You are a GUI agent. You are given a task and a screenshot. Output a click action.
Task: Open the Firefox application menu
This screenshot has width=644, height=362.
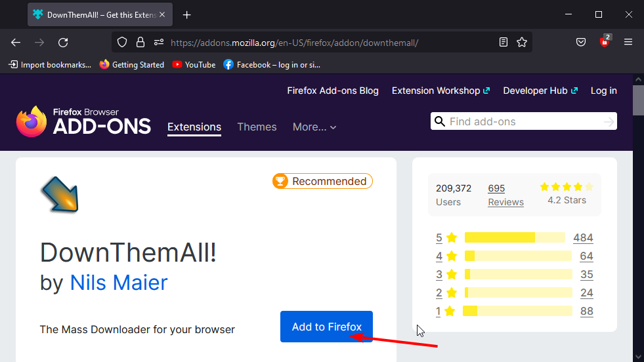[628, 42]
